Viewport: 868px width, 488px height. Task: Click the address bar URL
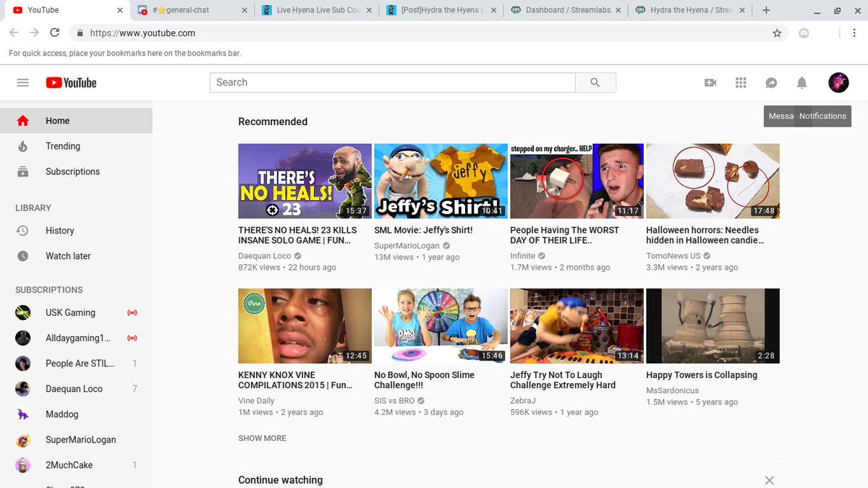click(142, 33)
